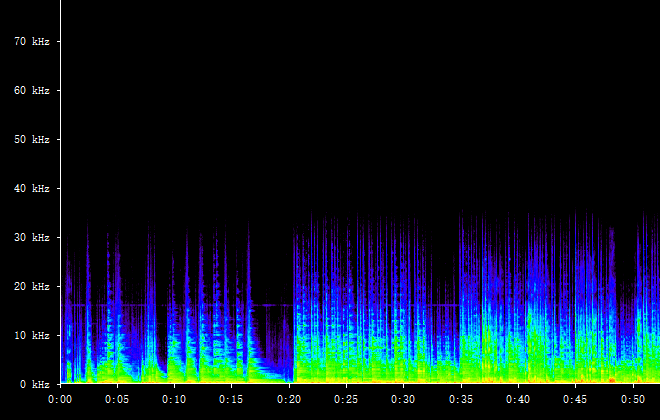660x420 pixels.
Task: Select the 60 kHz axis label
Action: pos(31,91)
